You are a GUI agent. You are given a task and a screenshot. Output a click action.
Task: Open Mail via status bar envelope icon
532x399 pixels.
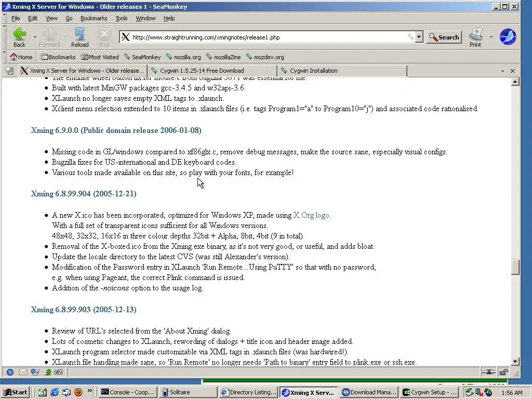pyautogui.click(x=23, y=372)
